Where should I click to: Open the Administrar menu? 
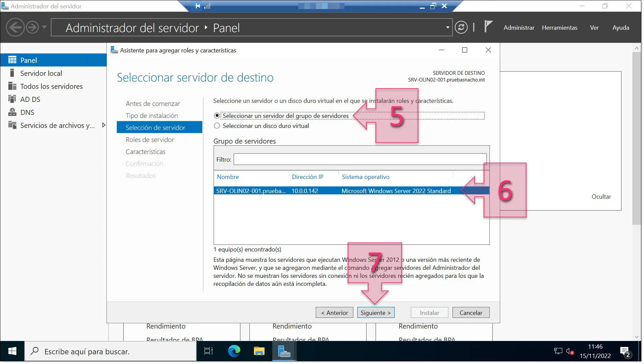point(519,28)
